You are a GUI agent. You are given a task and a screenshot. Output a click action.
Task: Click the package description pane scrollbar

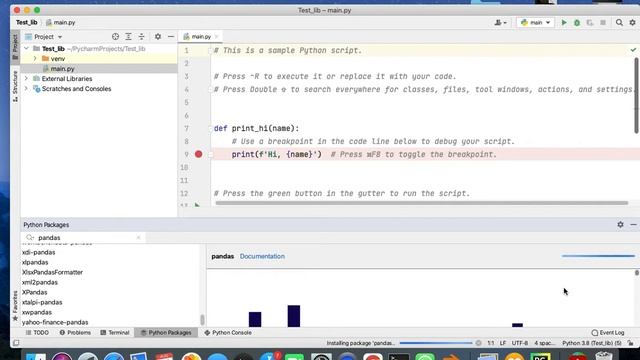(x=636, y=273)
